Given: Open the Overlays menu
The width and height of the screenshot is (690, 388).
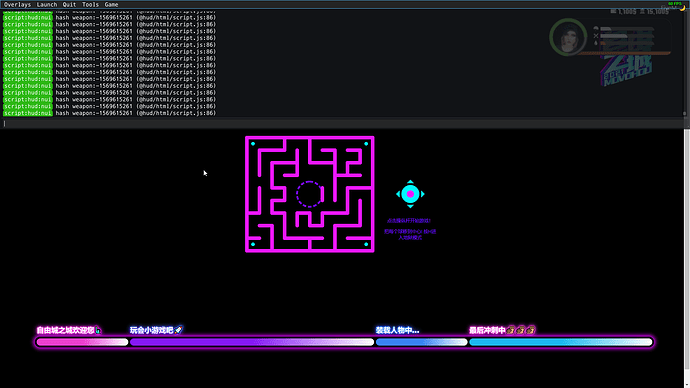Looking at the screenshot, I should 17,4.
